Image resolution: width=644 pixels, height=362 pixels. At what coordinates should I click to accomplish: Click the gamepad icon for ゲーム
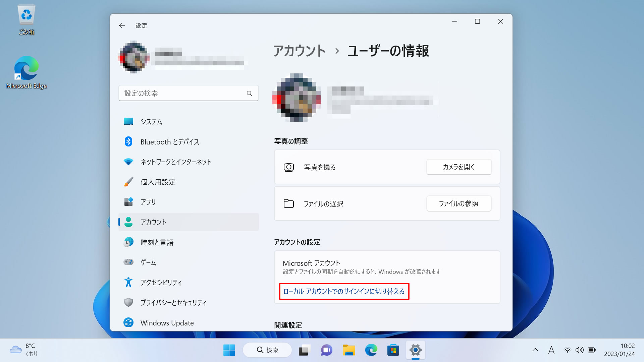click(x=128, y=262)
